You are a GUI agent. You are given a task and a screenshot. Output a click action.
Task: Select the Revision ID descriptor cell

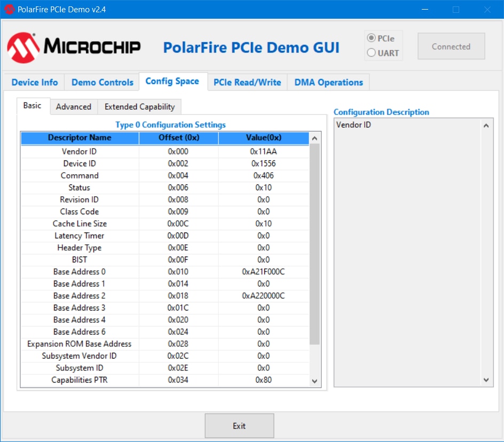pyautogui.click(x=80, y=199)
